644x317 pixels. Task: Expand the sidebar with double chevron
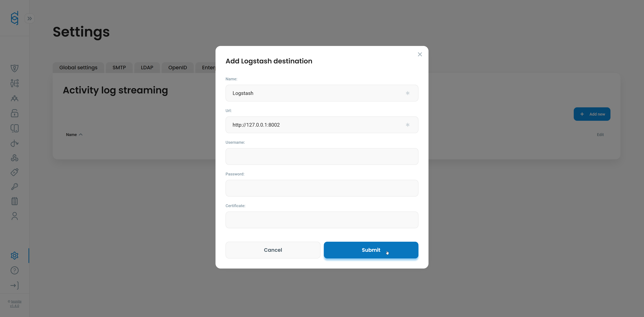click(30, 18)
